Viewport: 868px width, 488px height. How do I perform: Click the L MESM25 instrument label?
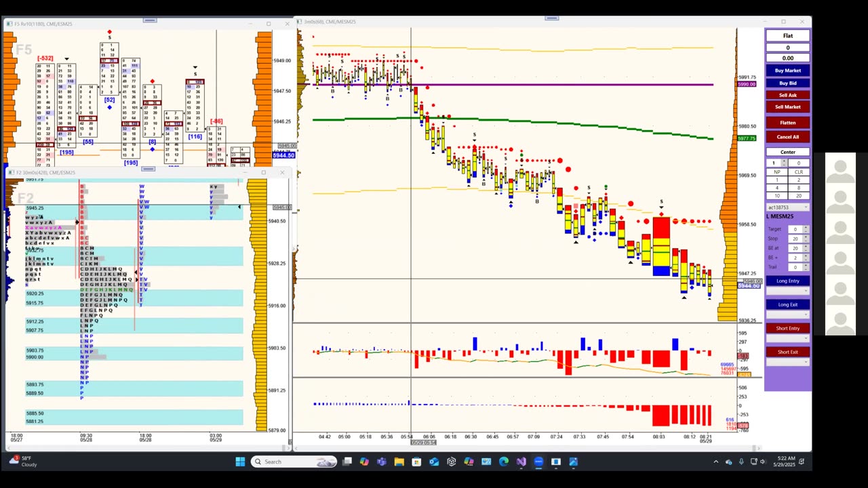pyautogui.click(x=780, y=216)
